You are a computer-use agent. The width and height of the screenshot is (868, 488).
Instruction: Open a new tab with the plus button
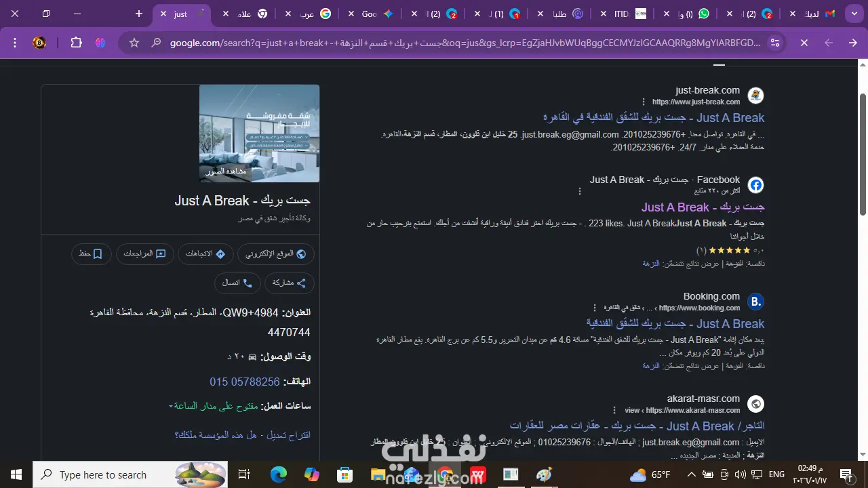(139, 14)
